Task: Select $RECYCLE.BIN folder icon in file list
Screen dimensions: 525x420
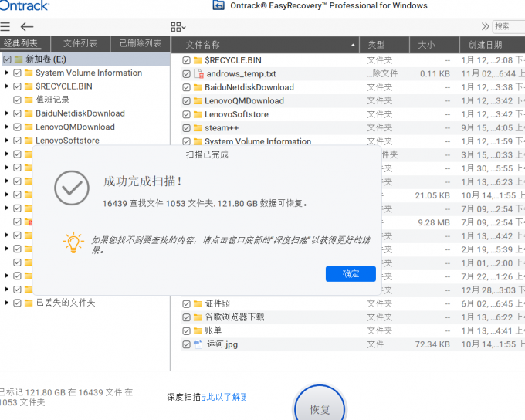Action: pyautogui.click(x=198, y=60)
